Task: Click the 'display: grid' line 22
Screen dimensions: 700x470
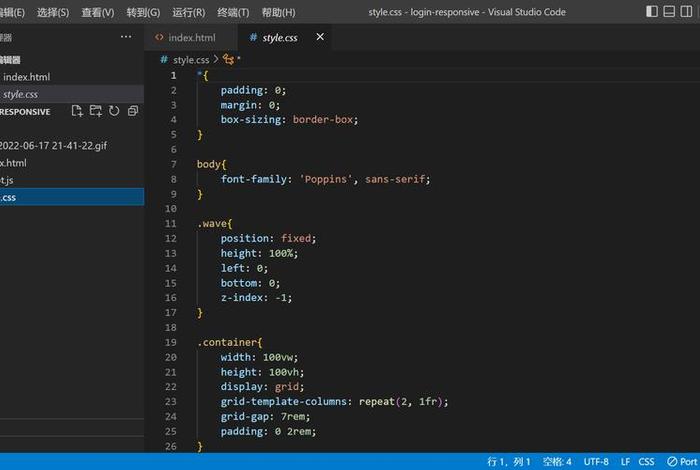Action: [x=262, y=387]
